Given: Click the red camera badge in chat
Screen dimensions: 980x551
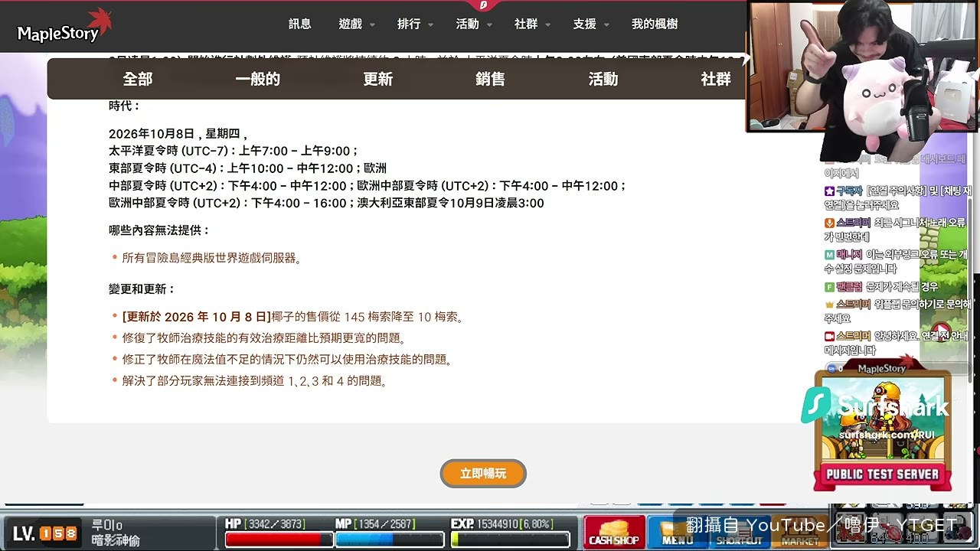Looking at the screenshot, I should 829,336.
